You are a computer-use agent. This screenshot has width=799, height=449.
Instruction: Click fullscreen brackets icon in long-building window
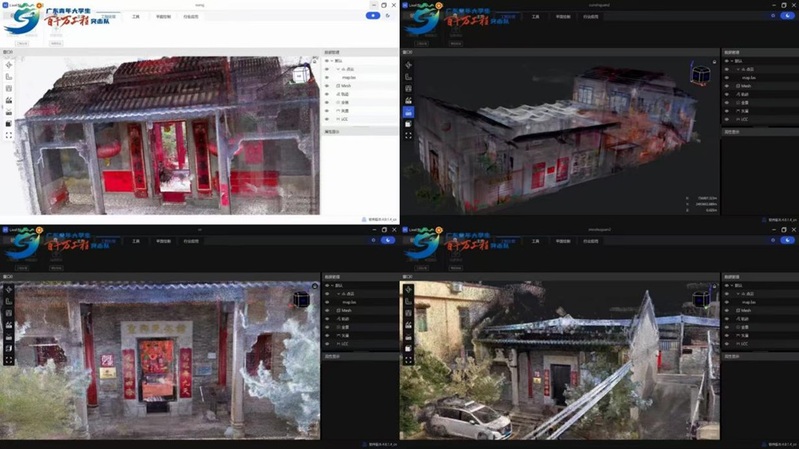click(x=408, y=136)
